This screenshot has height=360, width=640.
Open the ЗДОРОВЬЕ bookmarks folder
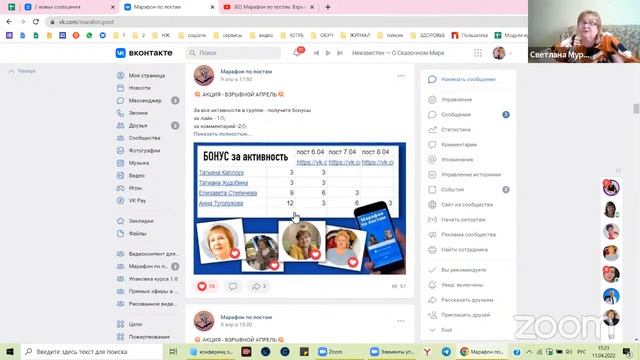pos(428,36)
